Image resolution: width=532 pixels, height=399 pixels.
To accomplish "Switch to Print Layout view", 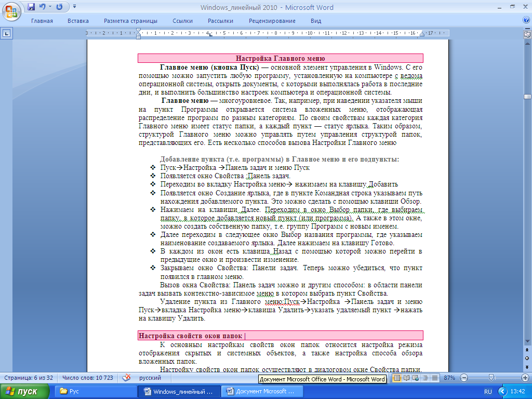I will 396,378.
